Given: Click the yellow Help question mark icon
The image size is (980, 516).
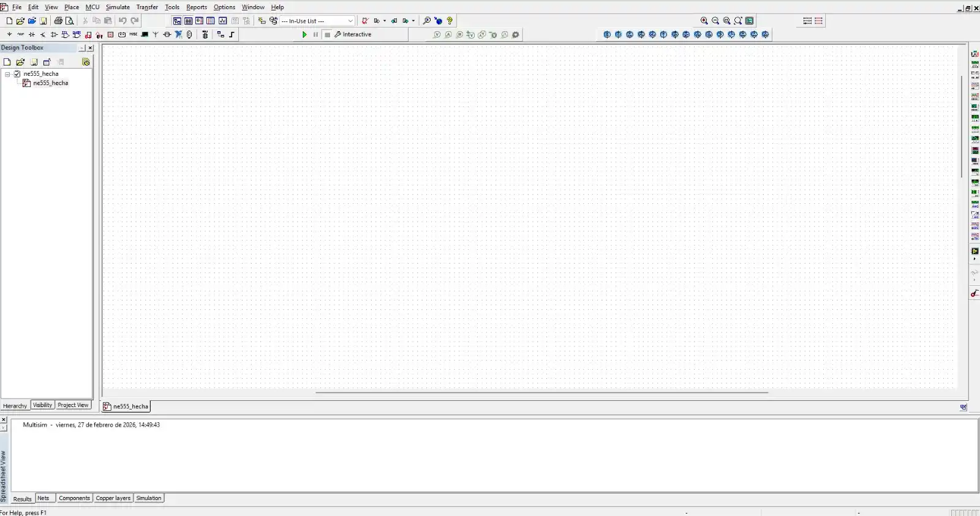Looking at the screenshot, I should click(x=450, y=21).
